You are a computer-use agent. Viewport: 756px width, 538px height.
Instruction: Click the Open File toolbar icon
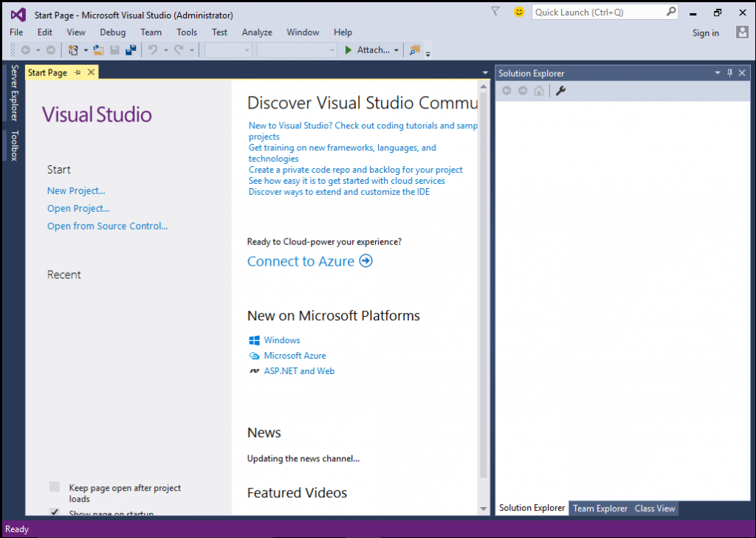point(99,49)
